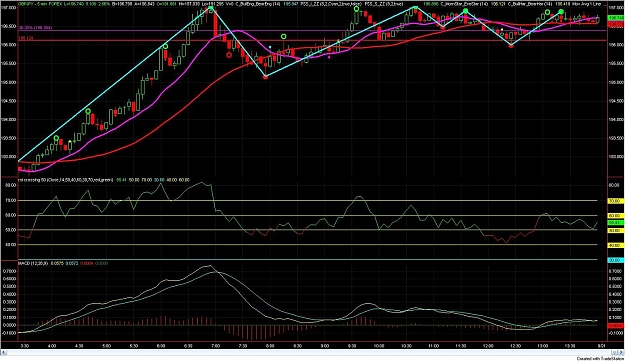Click the 7:00 time axis label

[215, 346]
